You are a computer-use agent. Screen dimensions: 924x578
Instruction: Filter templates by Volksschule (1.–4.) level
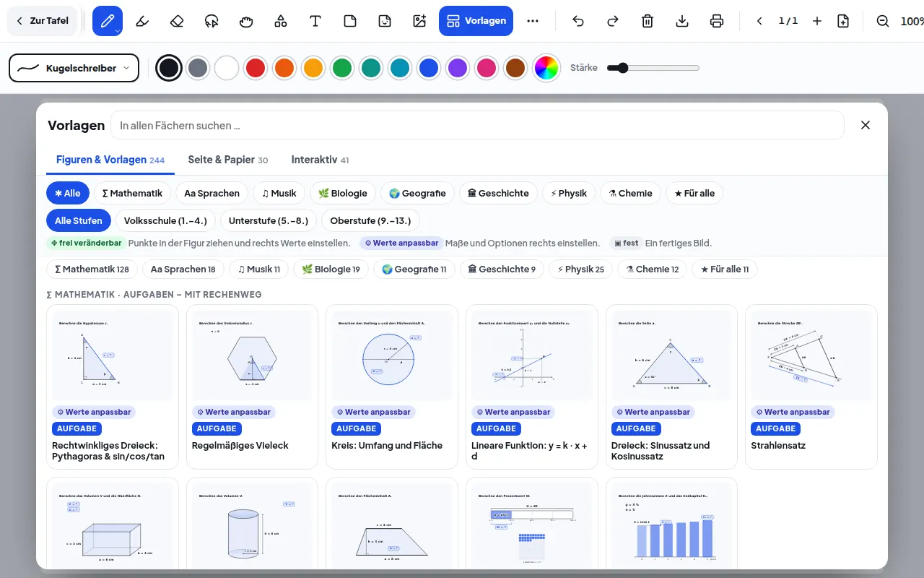165,220
